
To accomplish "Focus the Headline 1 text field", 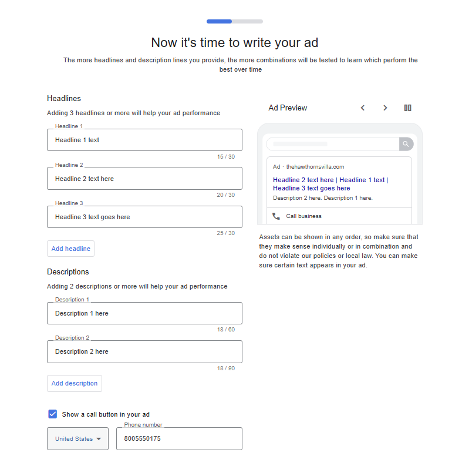I will pyautogui.click(x=144, y=140).
